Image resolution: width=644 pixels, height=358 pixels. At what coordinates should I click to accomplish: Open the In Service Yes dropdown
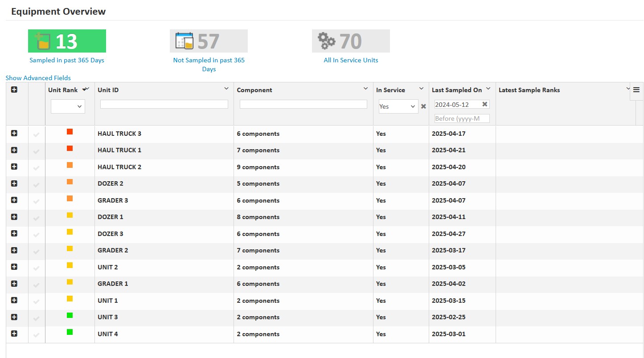[x=398, y=106]
